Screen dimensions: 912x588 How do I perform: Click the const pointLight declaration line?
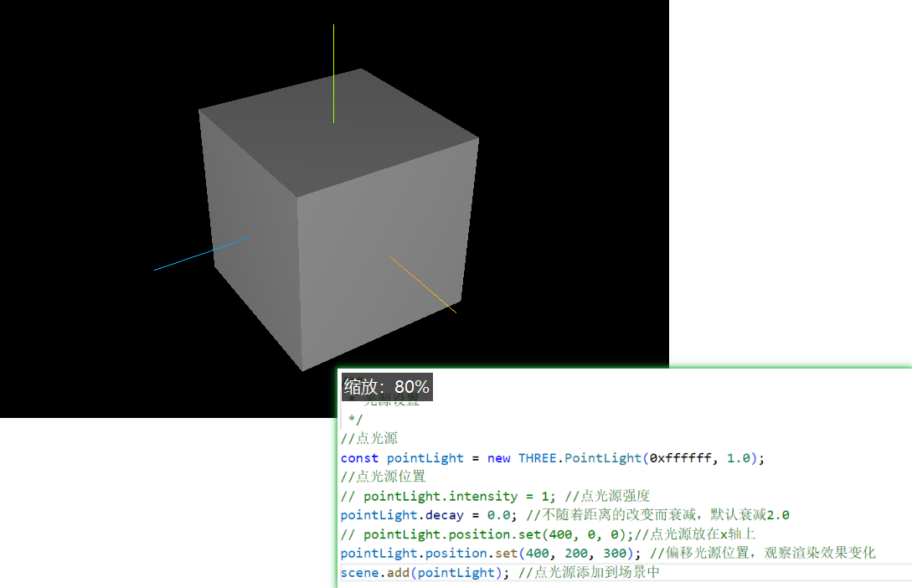(552, 458)
